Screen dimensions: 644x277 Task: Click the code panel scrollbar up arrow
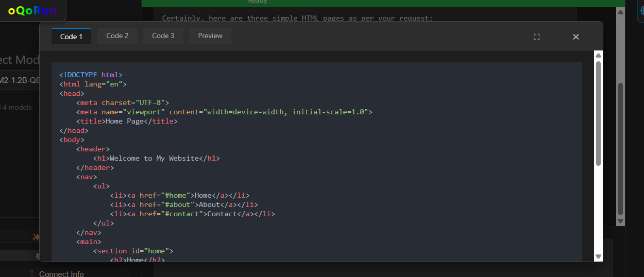pyautogui.click(x=598, y=55)
